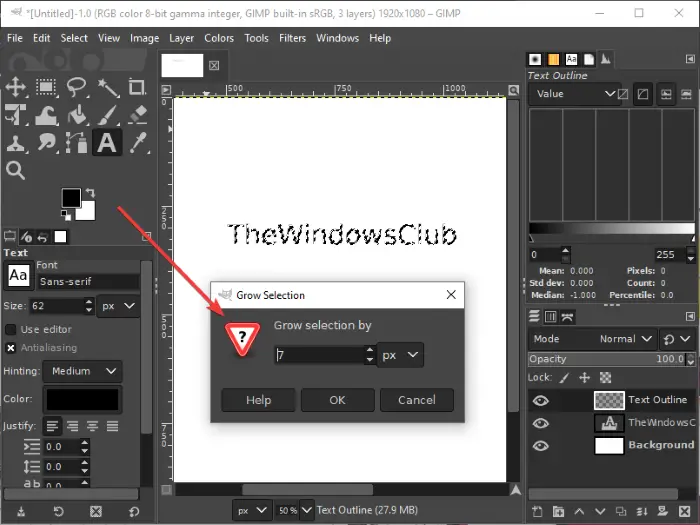Select the Fuzzy Select magic wand tool
The height and width of the screenshot is (525, 700).
(108, 87)
